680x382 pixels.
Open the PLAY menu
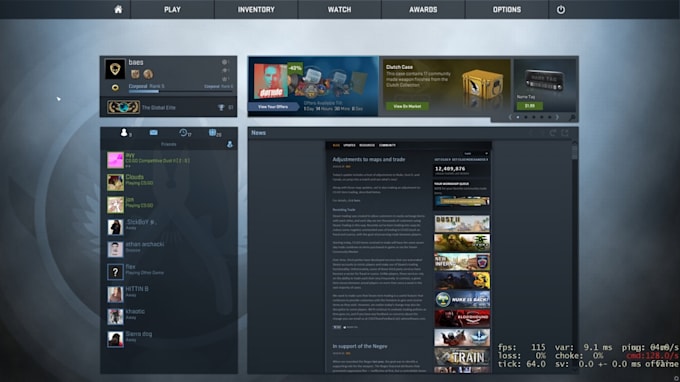coord(172,10)
